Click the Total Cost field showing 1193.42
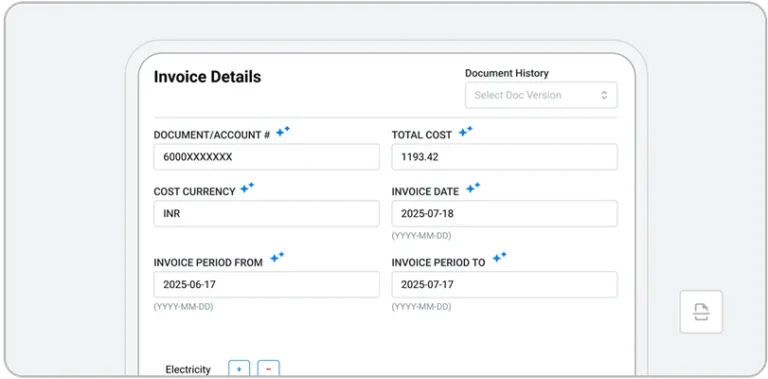768x379 pixels. tap(504, 157)
